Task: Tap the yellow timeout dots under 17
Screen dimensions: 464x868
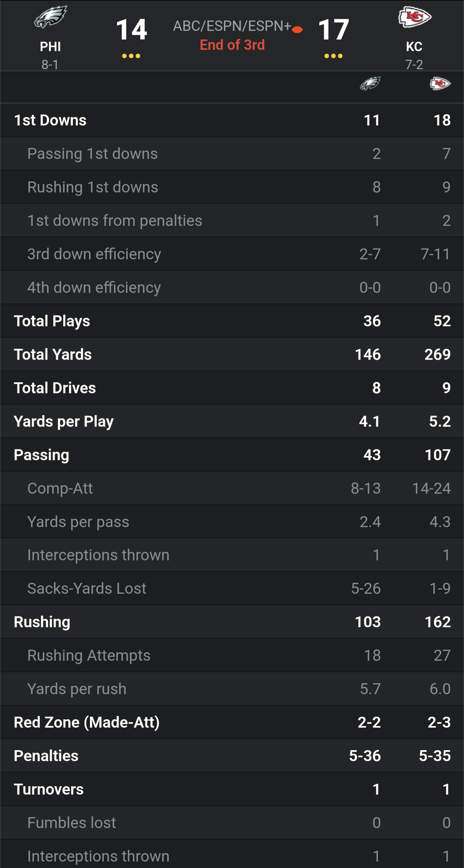Action: (333, 56)
